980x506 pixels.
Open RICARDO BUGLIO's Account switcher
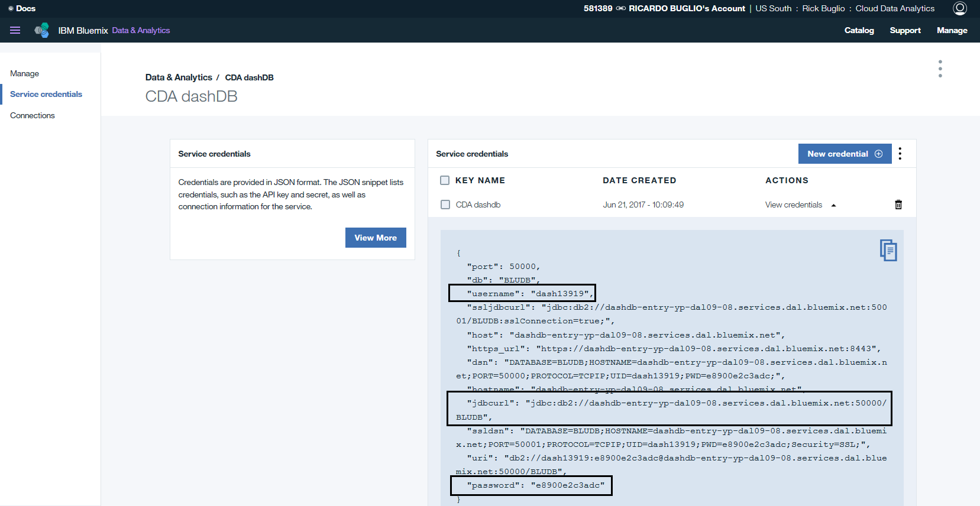(x=687, y=8)
